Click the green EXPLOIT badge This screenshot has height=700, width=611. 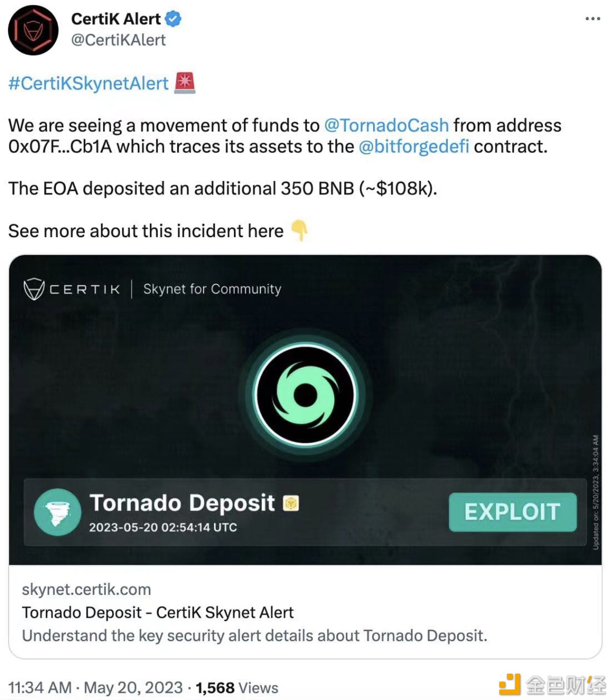click(512, 512)
